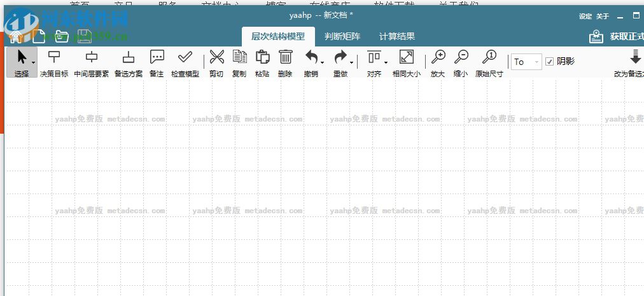Image resolution: width=644 pixels, height=296 pixels.
Task: Expand the 撤销 history dropdown arrow
Action: tap(323, 62)
